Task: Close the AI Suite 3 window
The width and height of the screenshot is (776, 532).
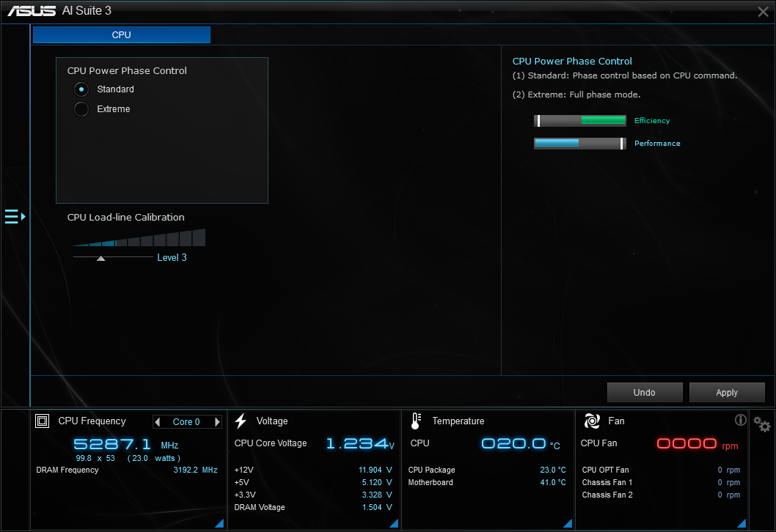Action: 763,12
